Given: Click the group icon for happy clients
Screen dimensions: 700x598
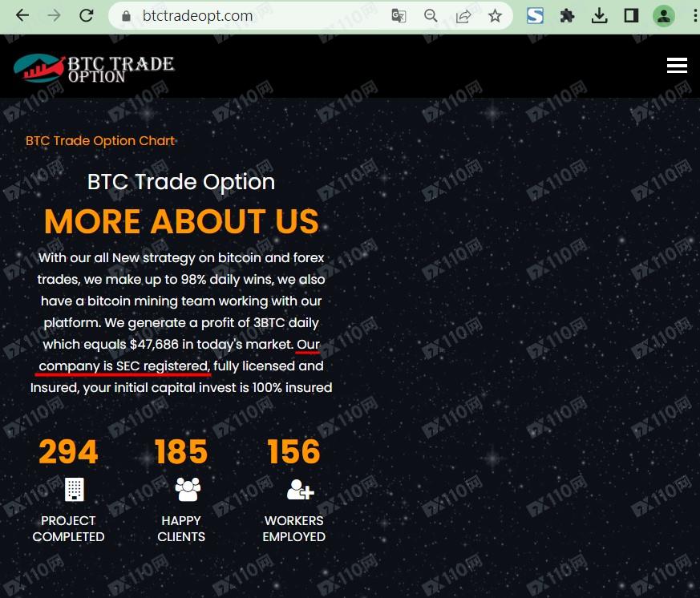Looking at the screenshot, I should [188, 490].
